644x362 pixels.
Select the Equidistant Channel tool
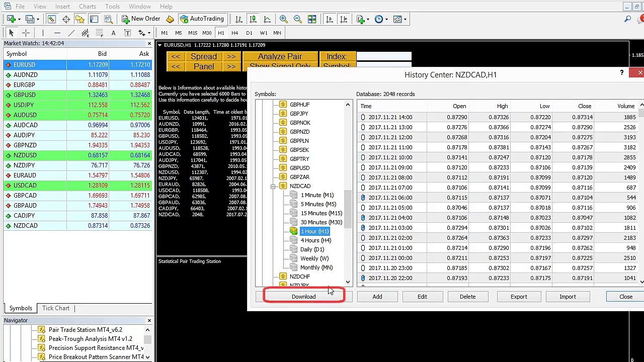click(86, 33)
